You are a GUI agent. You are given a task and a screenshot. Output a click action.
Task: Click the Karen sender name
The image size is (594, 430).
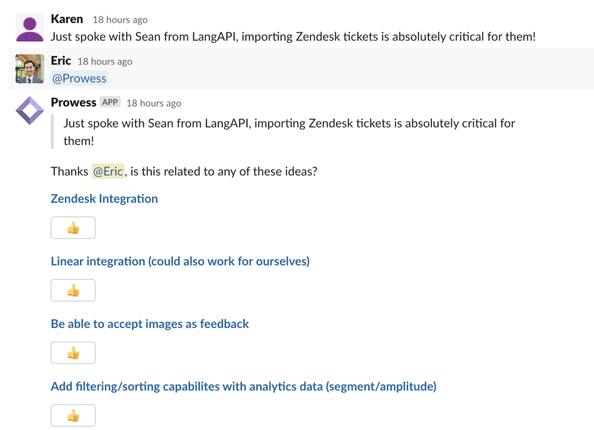tap(67, 19)
